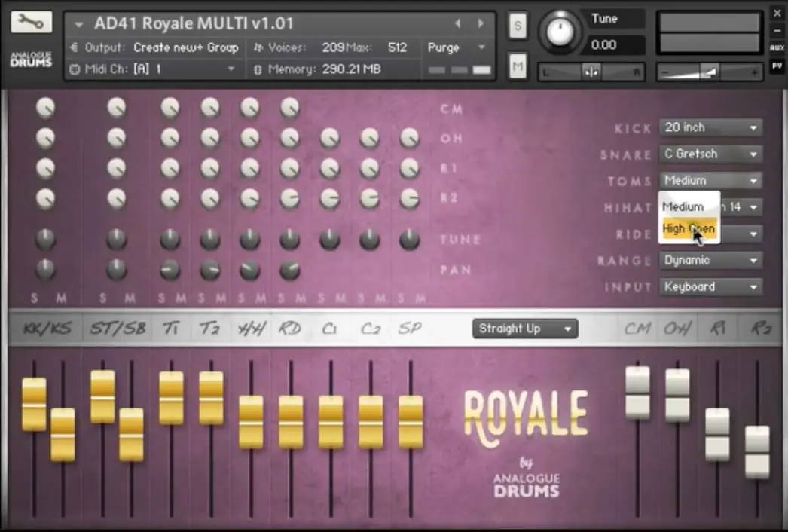Click the white CM mic fader handle
The width and height of the screenshot is (788, 532).
point(637,393)
